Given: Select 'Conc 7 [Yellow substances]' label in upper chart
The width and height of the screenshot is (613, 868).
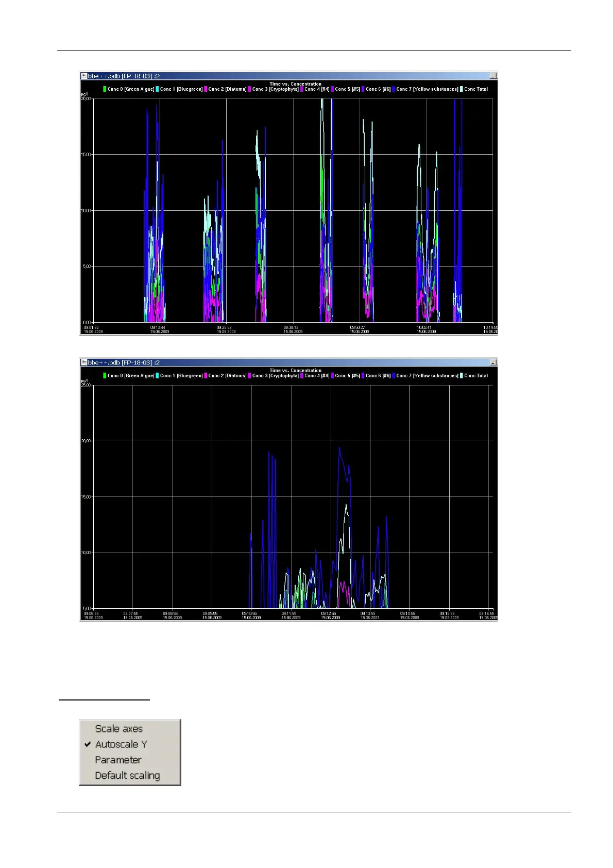Looking at the screenshot, I should [x=427, y=89].
